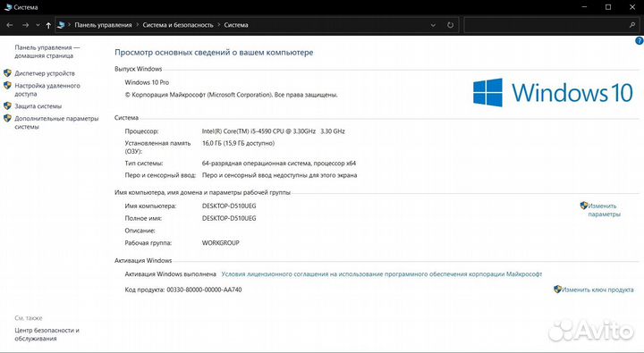The height and width of the screenshot is (353, 644).
Task: Open 'Панель управления — домашняя страница'
Action: pyautogui.click(x=47, y=51)
